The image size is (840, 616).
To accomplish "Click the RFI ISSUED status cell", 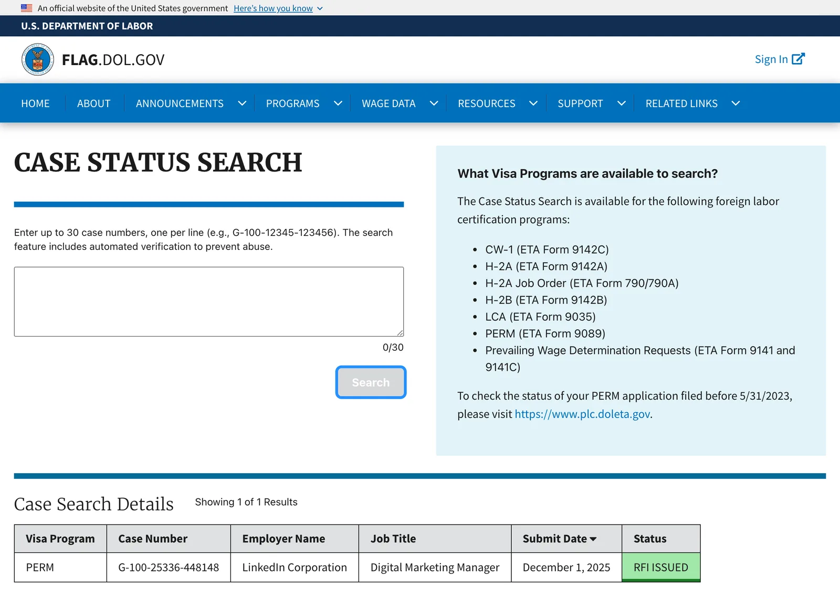I will [x=661, y=568].
